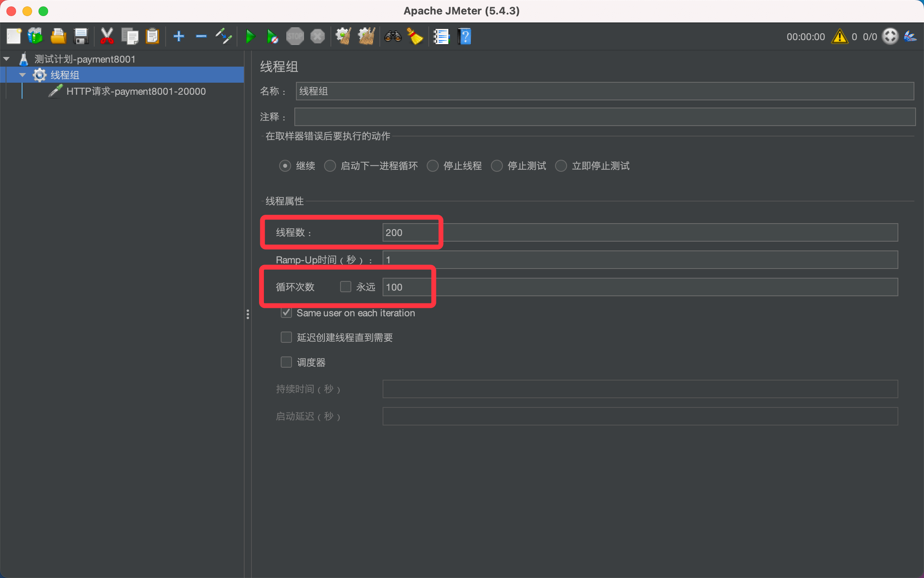Collapse the 测试计划-payment8001 tree node
This screenshot has width=924, height=578.
pos(6,59)
